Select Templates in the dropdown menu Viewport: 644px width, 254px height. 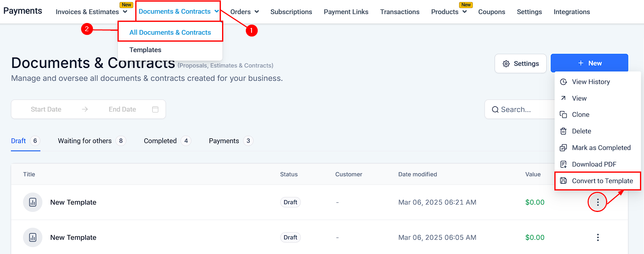pyautogui.click(x=145, y=50)
